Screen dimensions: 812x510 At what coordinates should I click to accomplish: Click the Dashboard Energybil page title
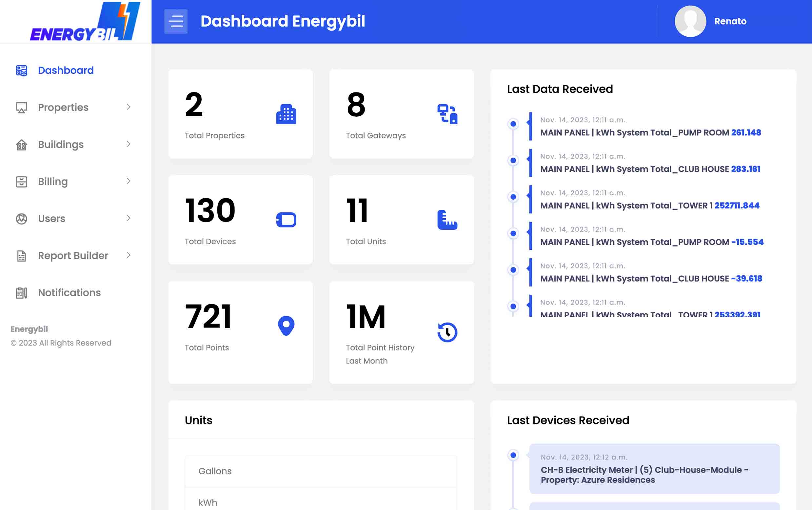click(x=283, y=21)
